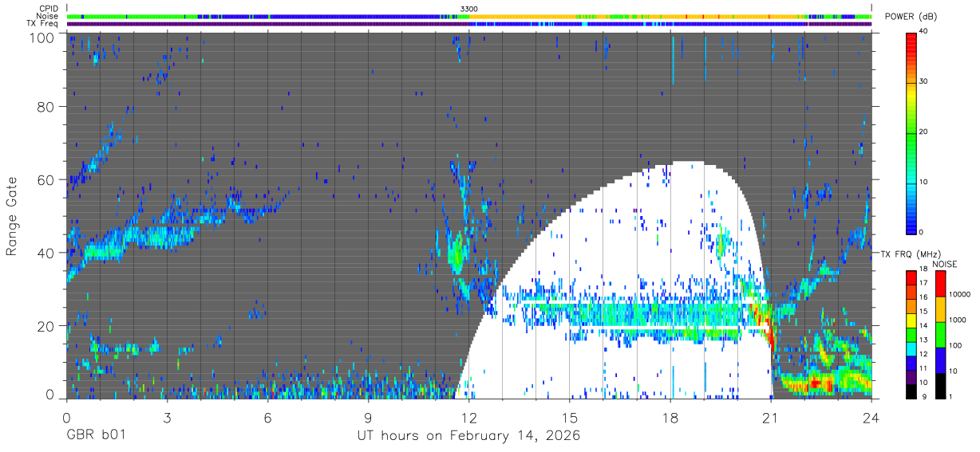Click the power scale label '20'
Viewport: 980px width, 452px height.
[925, 132]
